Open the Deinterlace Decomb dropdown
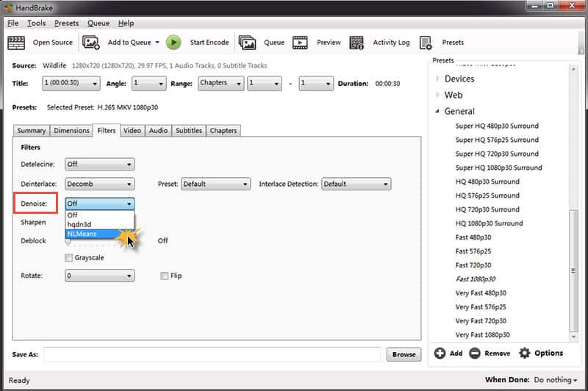The width and height of the screenshot is (588, 391). click(x=100, y=184)
